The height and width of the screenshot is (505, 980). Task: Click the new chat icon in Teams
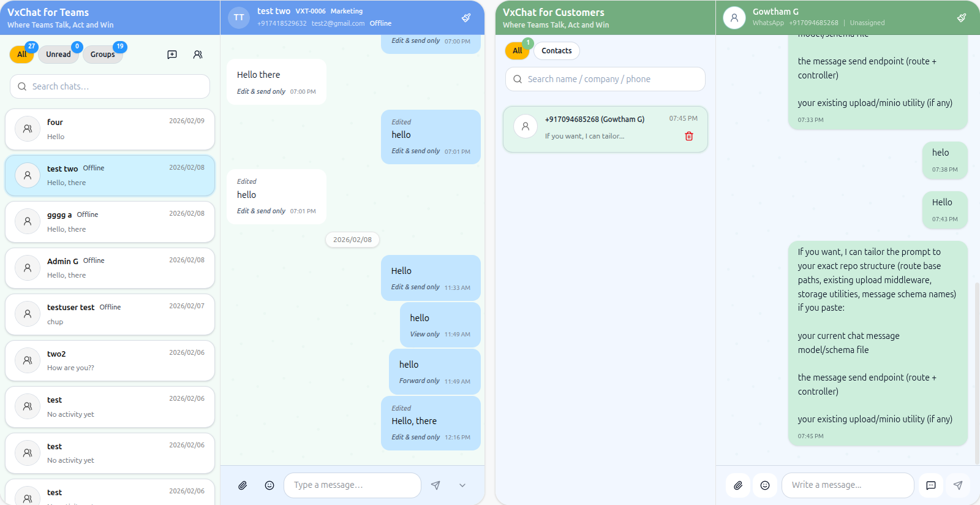point(172,55)
